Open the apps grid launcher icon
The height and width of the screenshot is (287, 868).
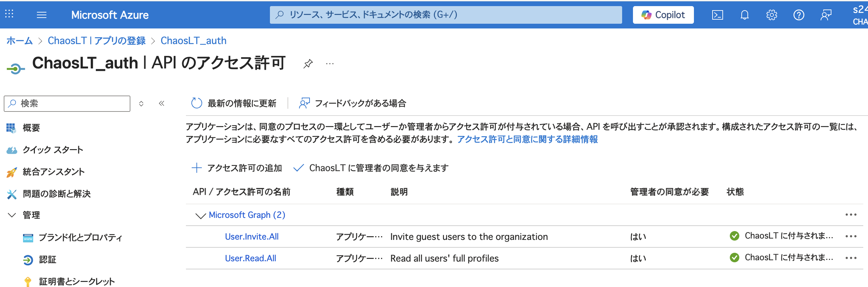(x=9, y=14)
